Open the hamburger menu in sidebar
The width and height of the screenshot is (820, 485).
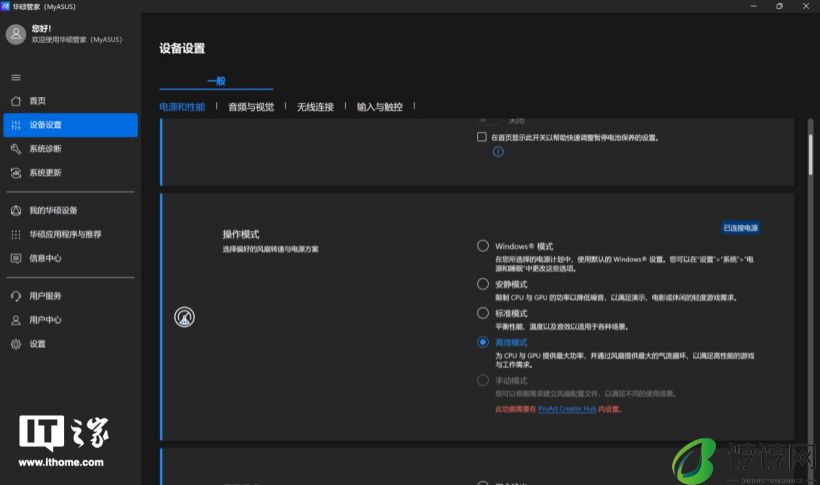click(x=16, y=77)
